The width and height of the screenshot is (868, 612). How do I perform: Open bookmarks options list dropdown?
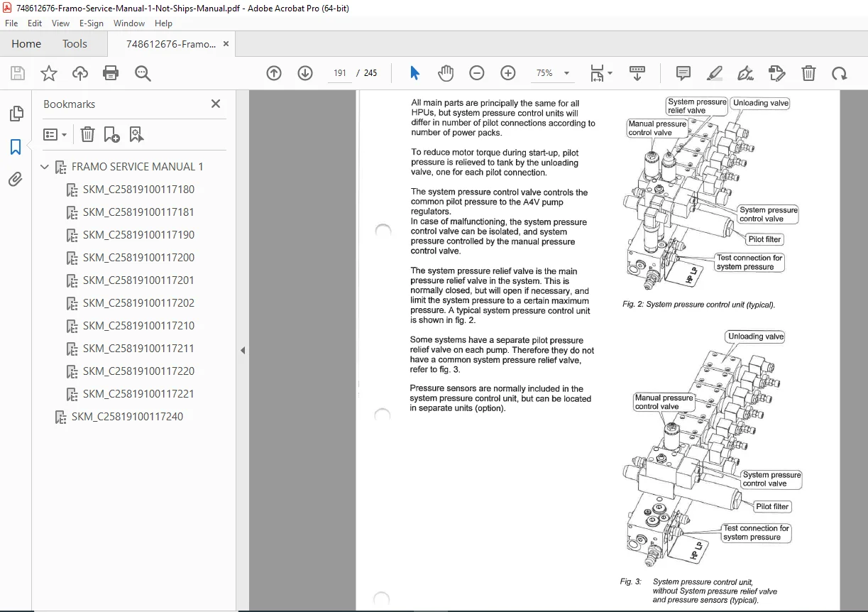(x=55, y=134)
